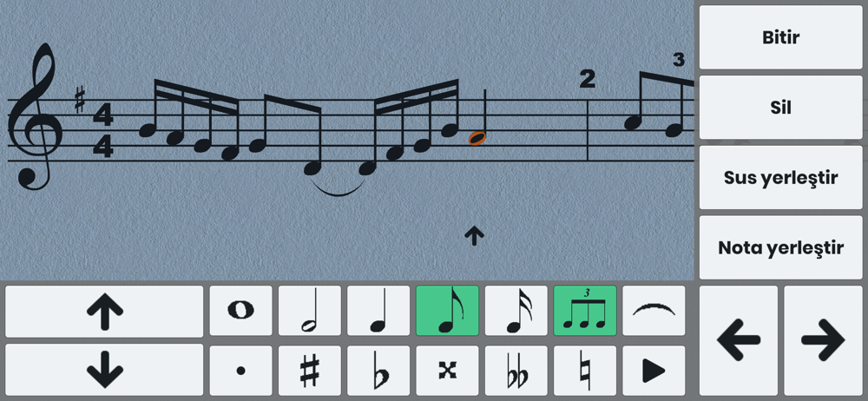Apply the sharp accidental

point(310,371)
